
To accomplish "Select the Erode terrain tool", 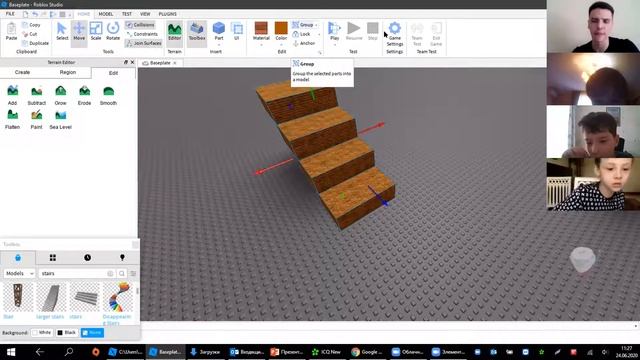I will pyautogui.click(x=84, y=95).
